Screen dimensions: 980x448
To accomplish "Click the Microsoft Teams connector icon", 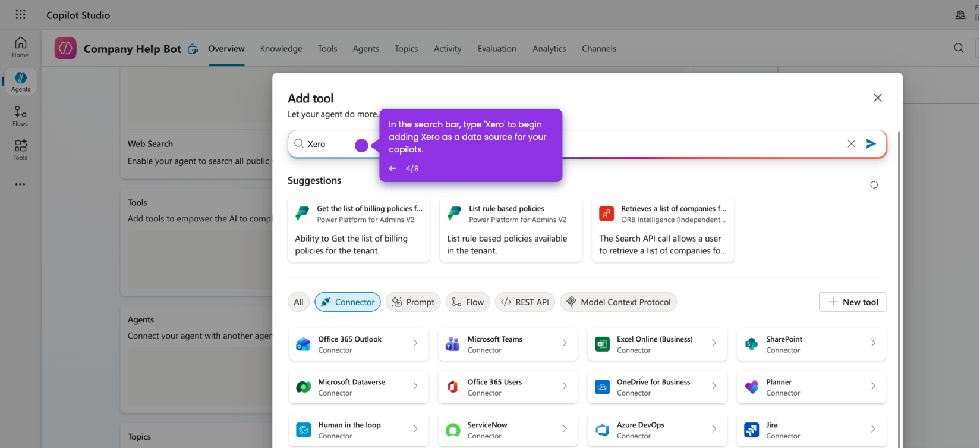I will point(452,344).
